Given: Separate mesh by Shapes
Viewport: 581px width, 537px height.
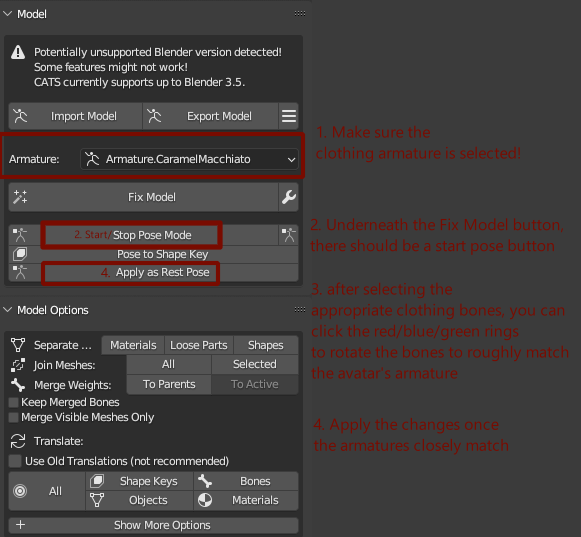Looking at the screenshot, I should pyautogui.click(x=266, y=345).
